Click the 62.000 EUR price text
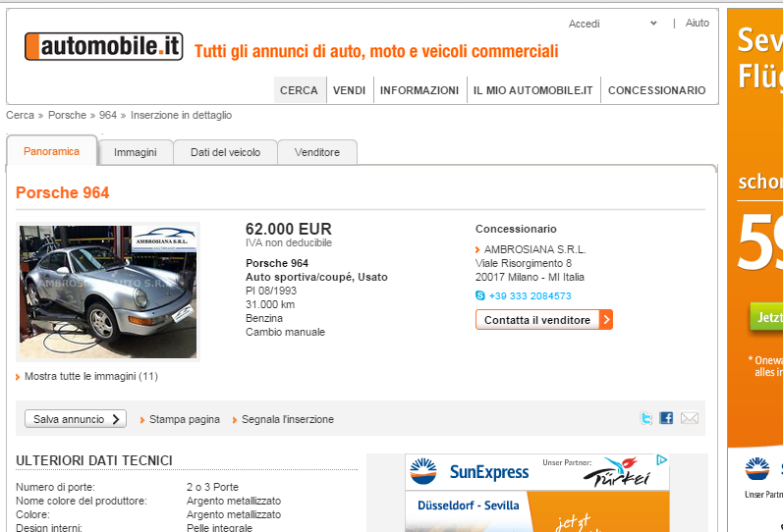This screenshot has height=532, width=783. (x=289, y=229)
